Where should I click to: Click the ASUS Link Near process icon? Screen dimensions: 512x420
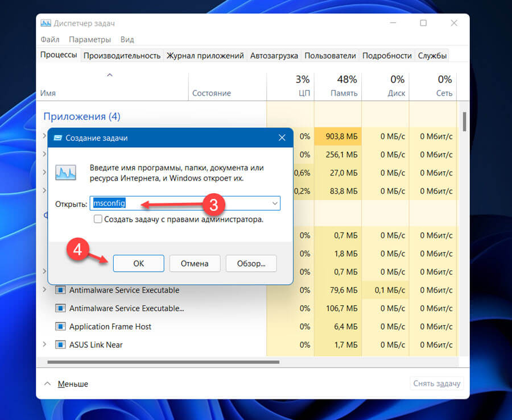tap(60, 344)
